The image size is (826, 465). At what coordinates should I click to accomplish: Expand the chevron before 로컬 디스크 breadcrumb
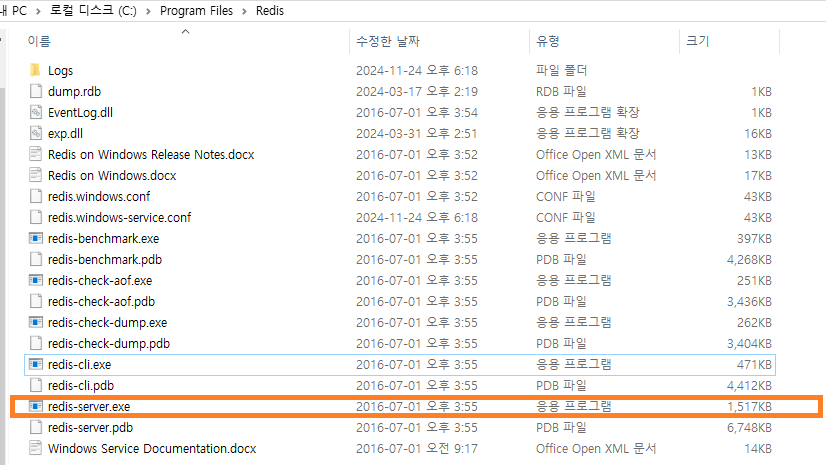click(x=38, y=11)
